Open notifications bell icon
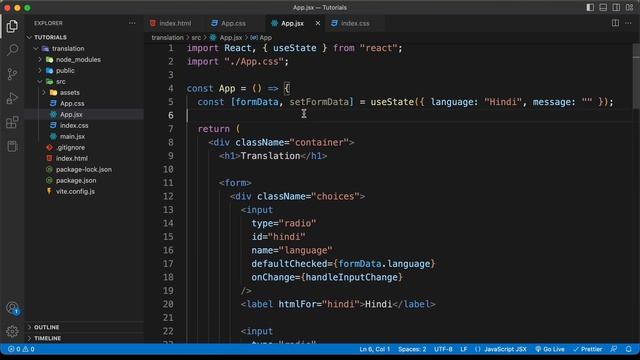Screen dimensions: 640x360 tap(629, 349)
